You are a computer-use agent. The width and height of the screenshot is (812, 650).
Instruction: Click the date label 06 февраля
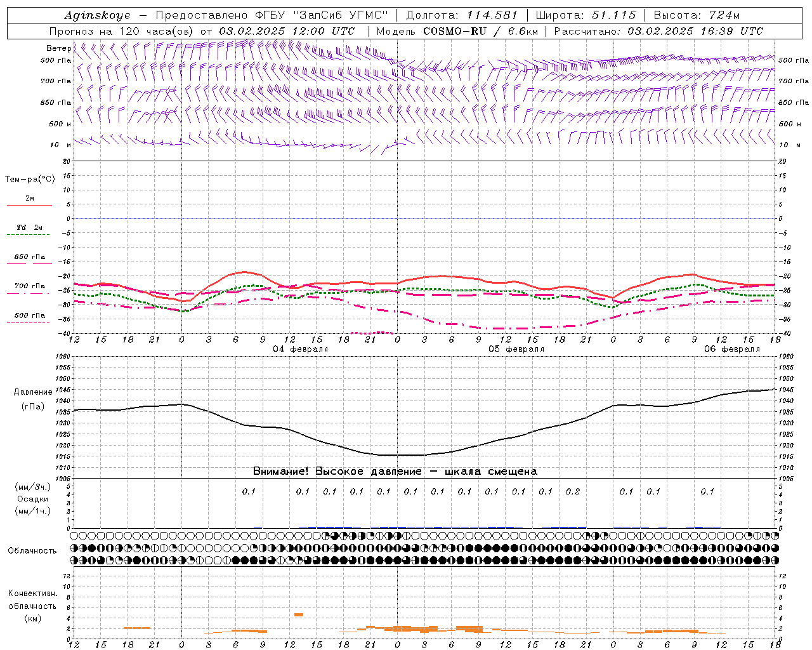click(x=732, y=349)
